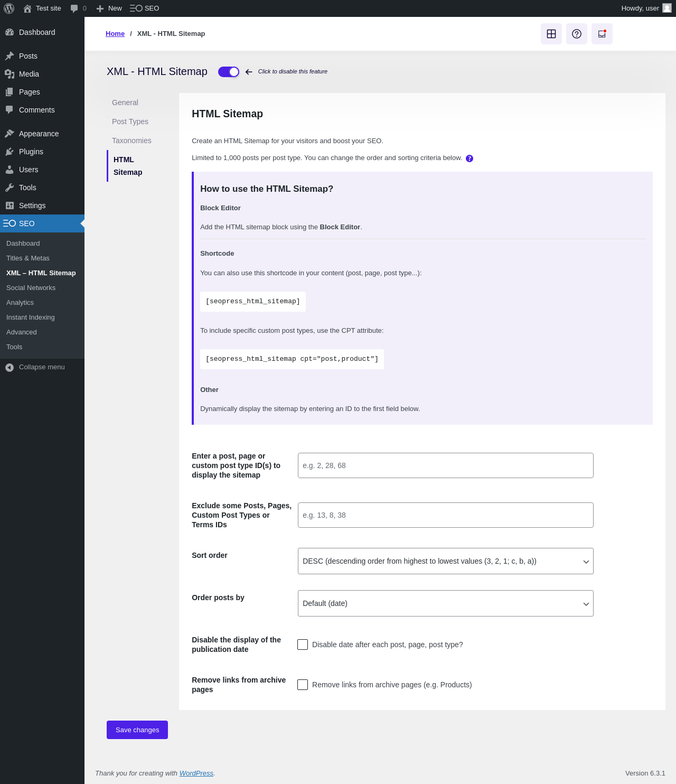This screenshot has width=676, height=784.
Task: Click the Appearance brush icon
Action: (x=10, y=134)
